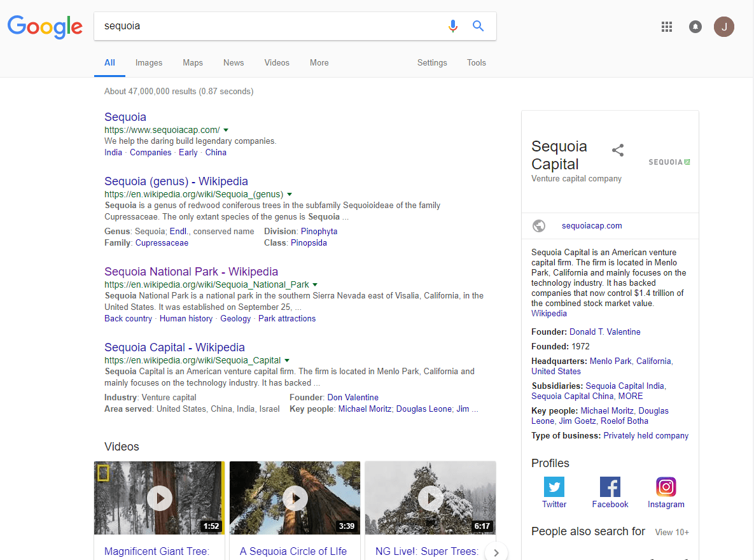Open sequoiacap.com link in knowledge panel

592,226
